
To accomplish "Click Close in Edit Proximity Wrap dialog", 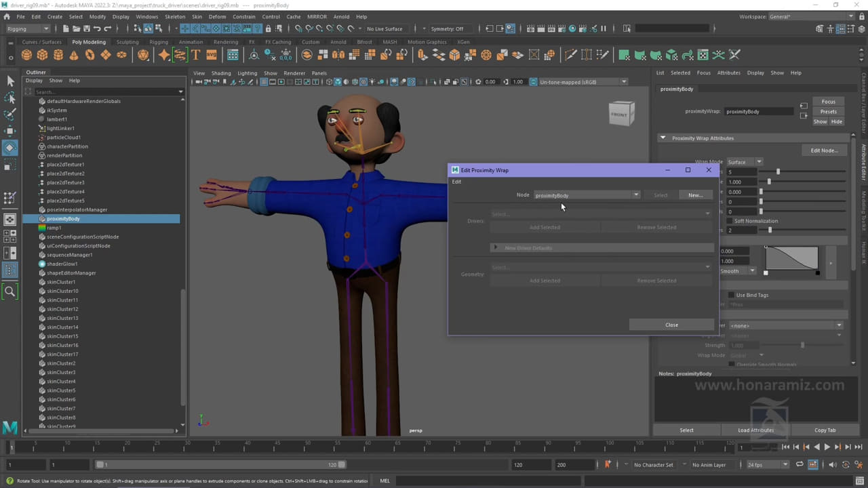I will pyautogui.click(x=671, y=325).
